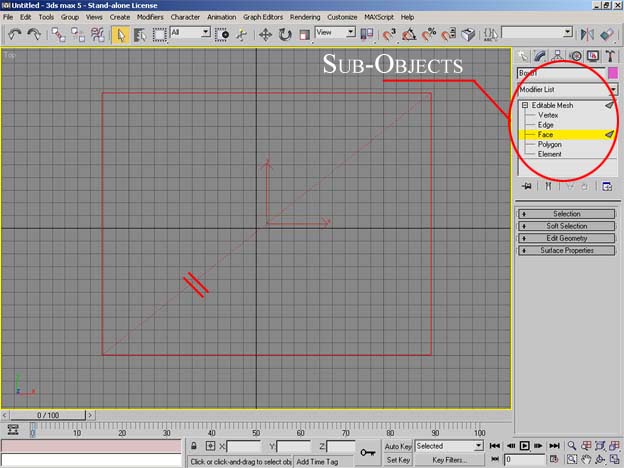Select Polygon sub-object level
624x468 pixels.
point(550,144)
